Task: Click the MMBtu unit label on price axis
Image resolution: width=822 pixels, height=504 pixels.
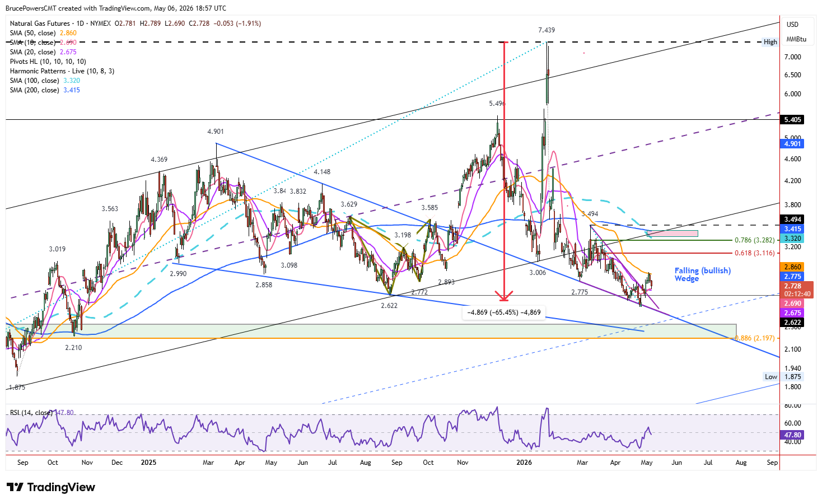Action: (796, 39)
